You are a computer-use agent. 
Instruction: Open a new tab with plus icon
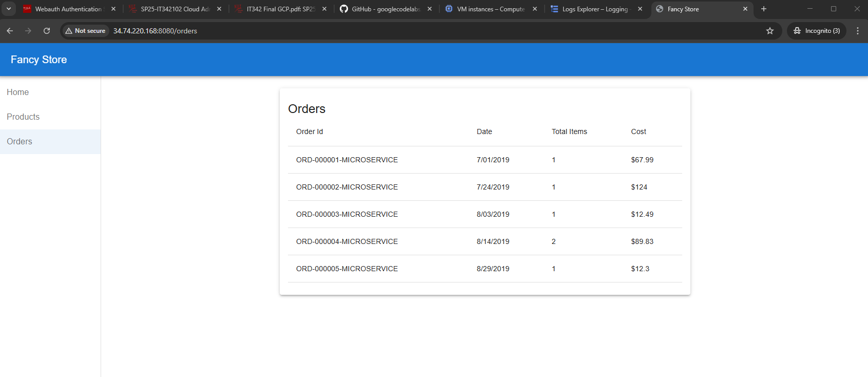[x=764, y=9]
